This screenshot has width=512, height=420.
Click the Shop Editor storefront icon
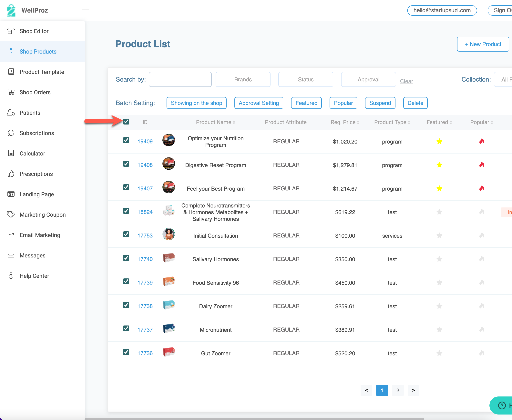click(x=11, y=31)
